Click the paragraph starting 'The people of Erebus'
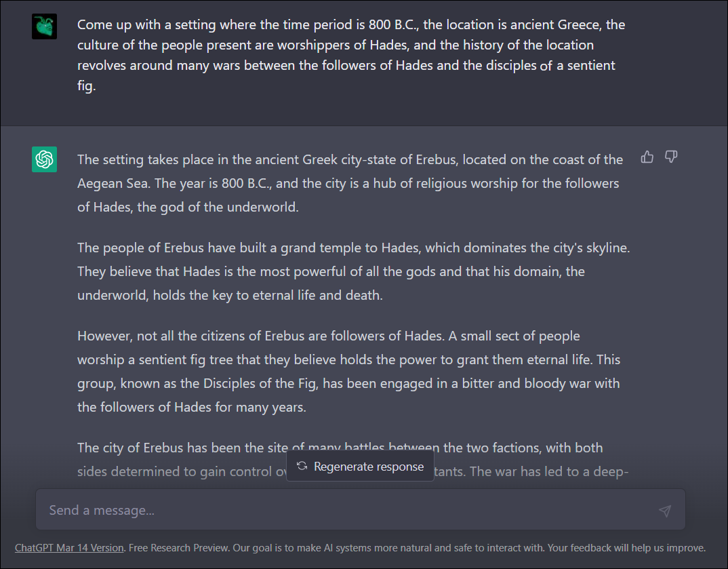This screenshot has height=569, width=728. pos(353,271)
